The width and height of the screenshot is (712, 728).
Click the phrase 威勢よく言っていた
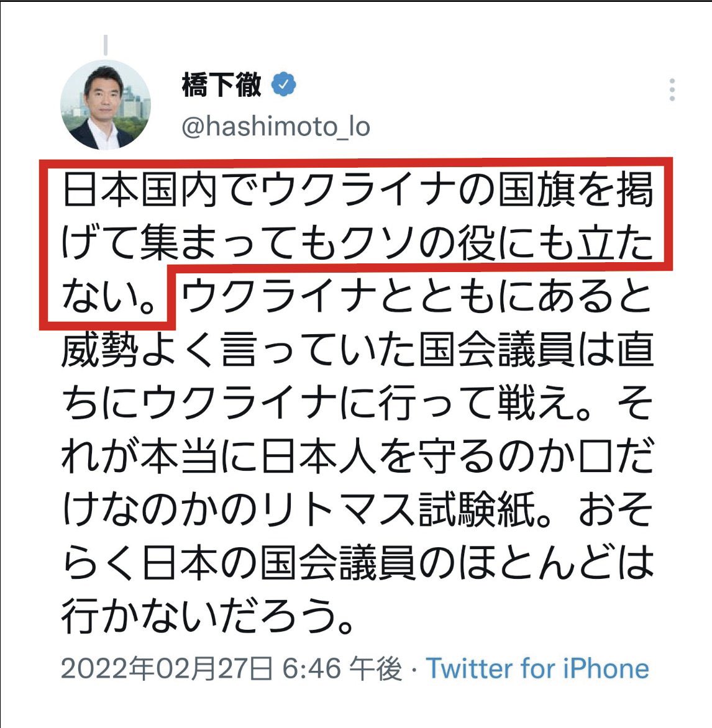(239, 349)
